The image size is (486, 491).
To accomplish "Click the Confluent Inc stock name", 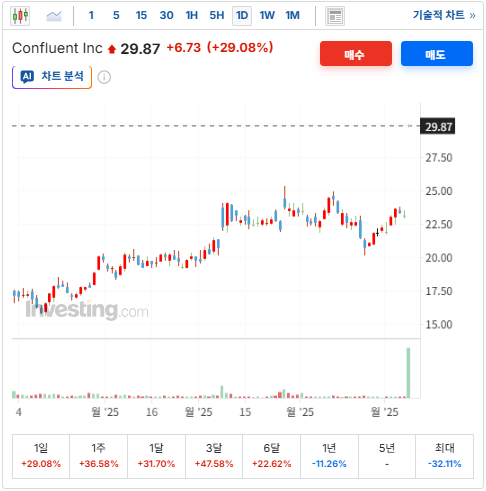I will point(57,48).
